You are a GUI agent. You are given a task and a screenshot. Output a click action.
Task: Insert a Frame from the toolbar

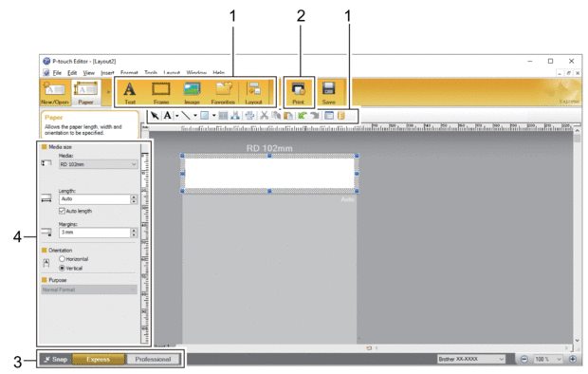point(161,92)
